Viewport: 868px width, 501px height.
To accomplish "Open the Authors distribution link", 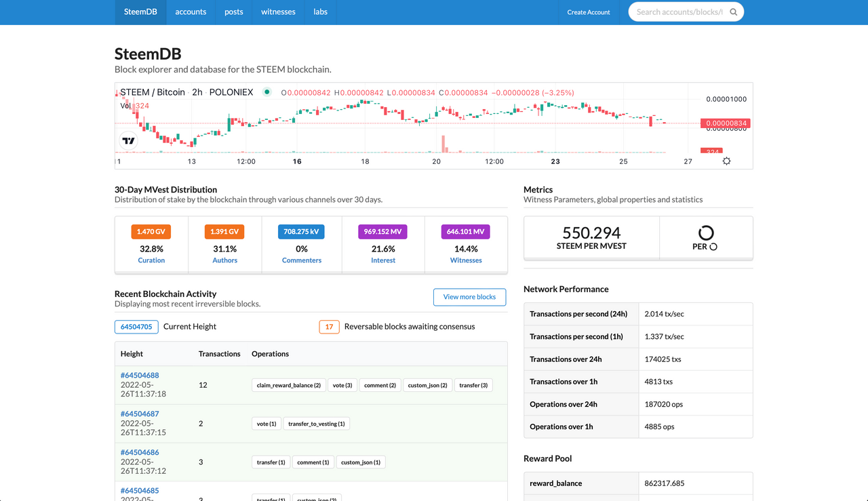I will (224, 260).
